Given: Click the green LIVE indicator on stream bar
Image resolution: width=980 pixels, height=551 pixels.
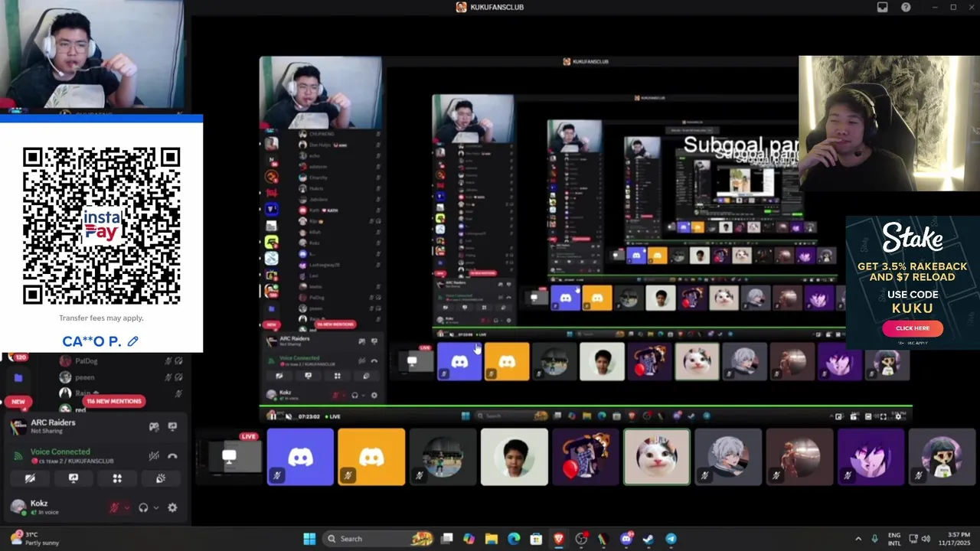Looking at the screenshot, I should (332, 416).
